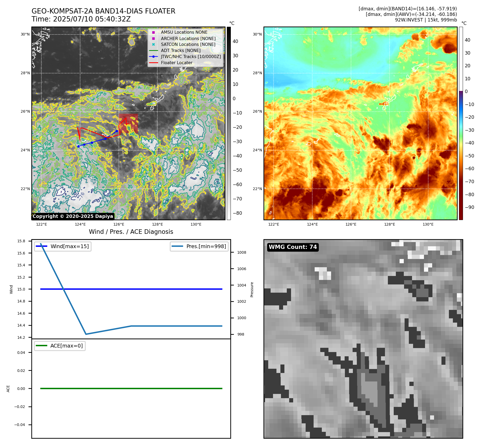Click the '15.8' wind tick label
The image size is (481, 448).
[x=21, y=241]
